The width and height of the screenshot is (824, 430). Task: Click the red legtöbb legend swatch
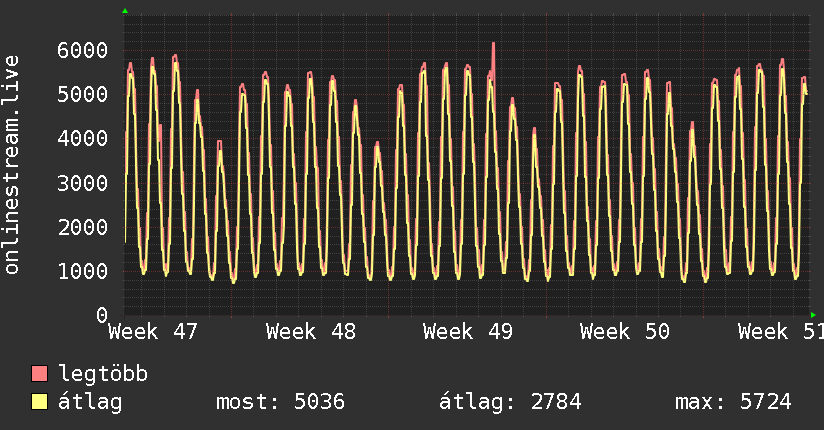click(40, 374)
